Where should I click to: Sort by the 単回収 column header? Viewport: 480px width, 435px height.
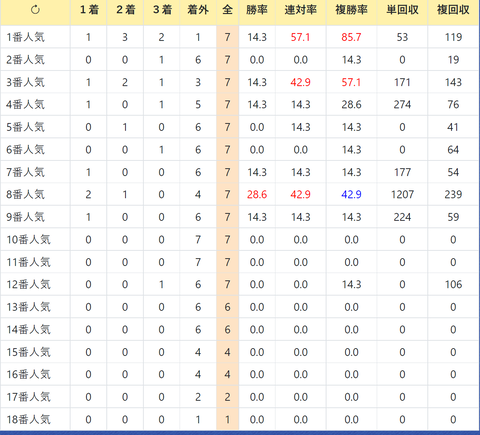(x=402, y=10)
